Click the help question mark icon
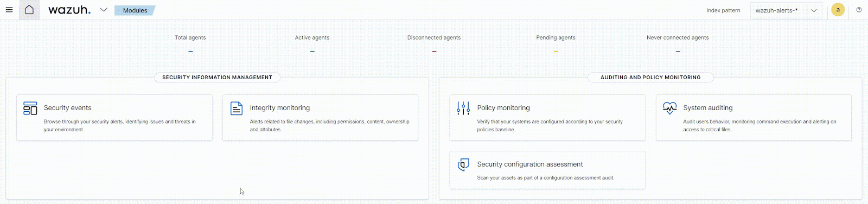The image size is (868, 204). point(859,10)
